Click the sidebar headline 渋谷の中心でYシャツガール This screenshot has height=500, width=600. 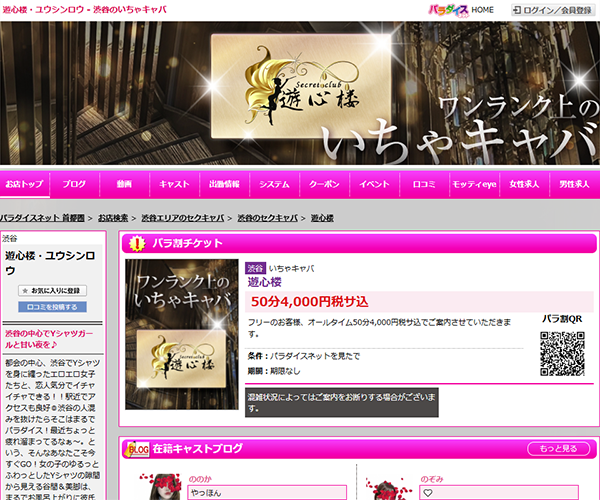pyautogui.click(x=49, y=339)
